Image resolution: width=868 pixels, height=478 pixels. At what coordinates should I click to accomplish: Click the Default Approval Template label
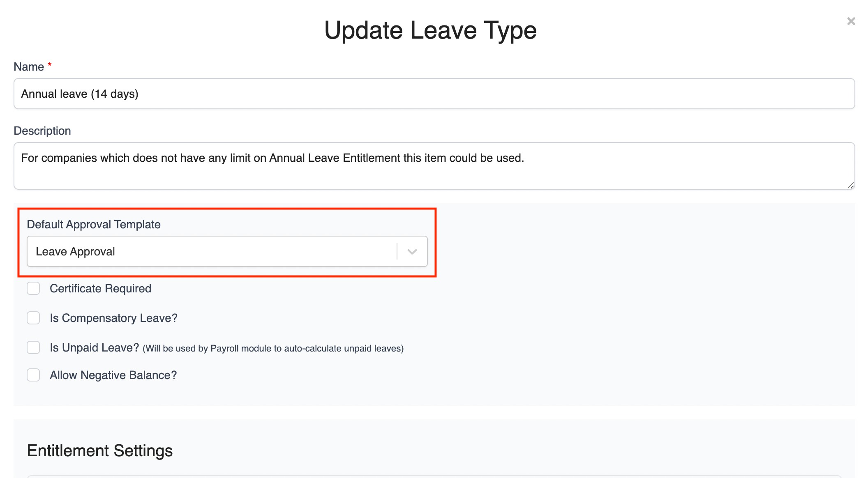click(94, 224)
